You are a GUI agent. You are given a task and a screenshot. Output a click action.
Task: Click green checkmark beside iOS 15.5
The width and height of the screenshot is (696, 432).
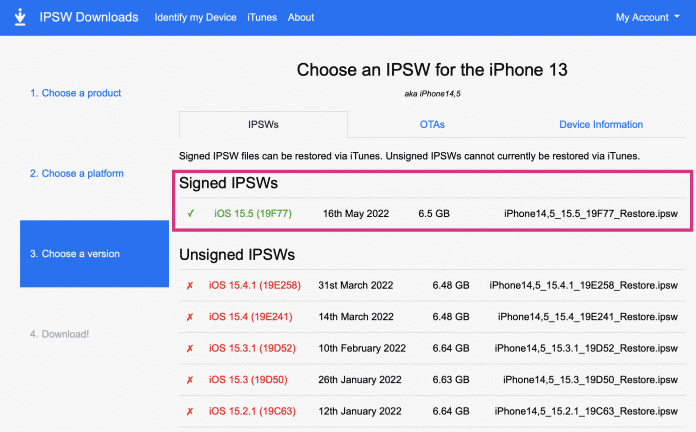(x=190, y=214)
